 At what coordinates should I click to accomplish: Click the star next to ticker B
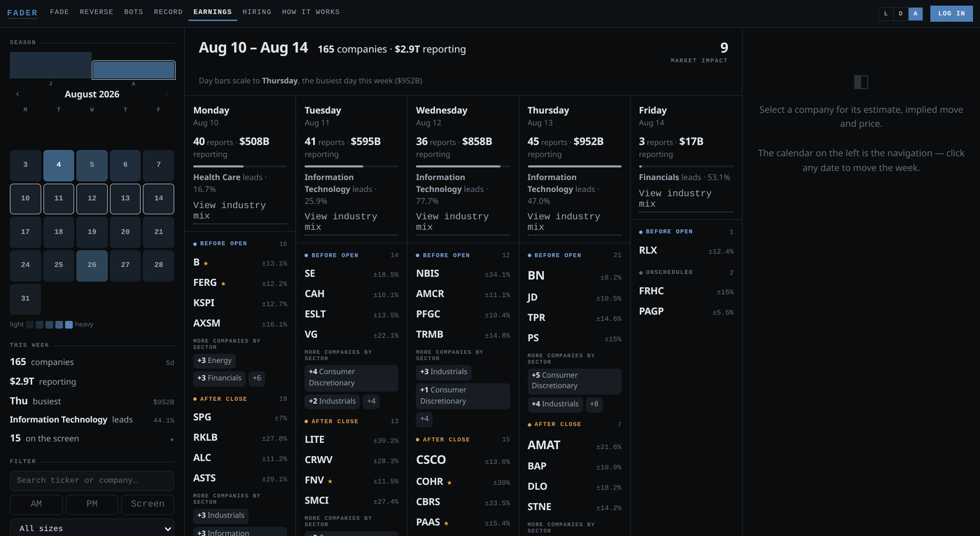coord(206,263)
